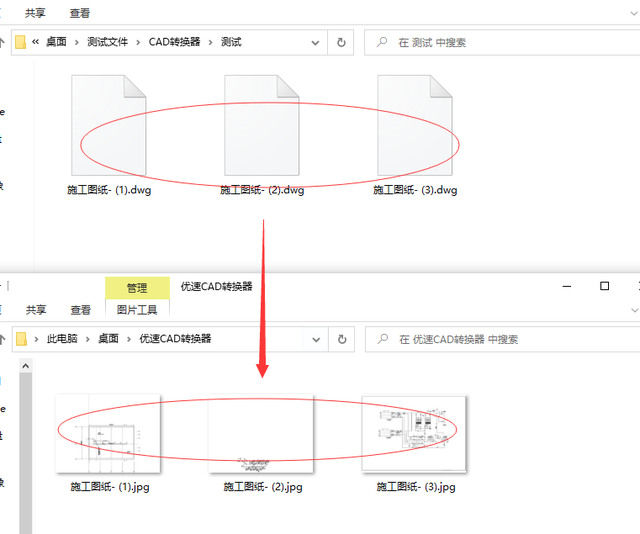The width and height of the screenshot is (640, 534).
Task: Expand breadcrumb chevron after CAD转换器
Action: (x=211, y=42)
